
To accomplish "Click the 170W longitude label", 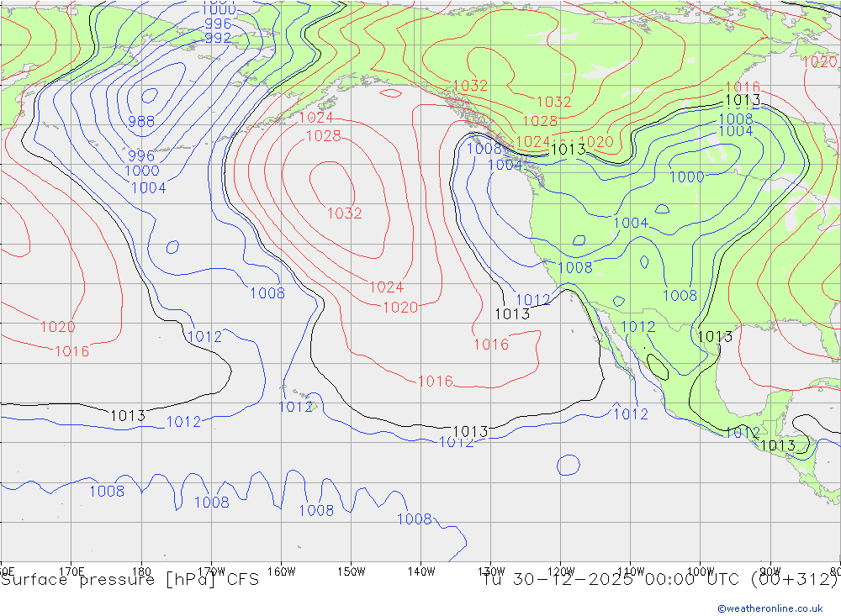I will (211, 571).
